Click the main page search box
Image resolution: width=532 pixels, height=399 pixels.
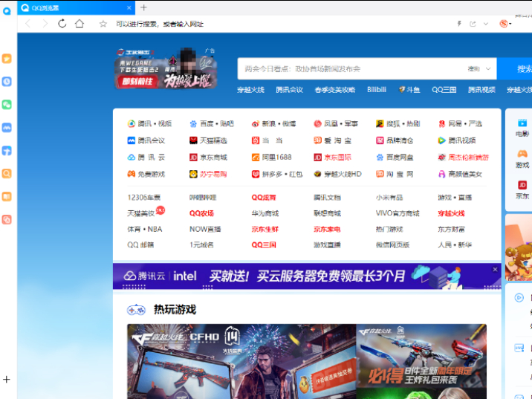pyautogui.click(x=353, y=69)
